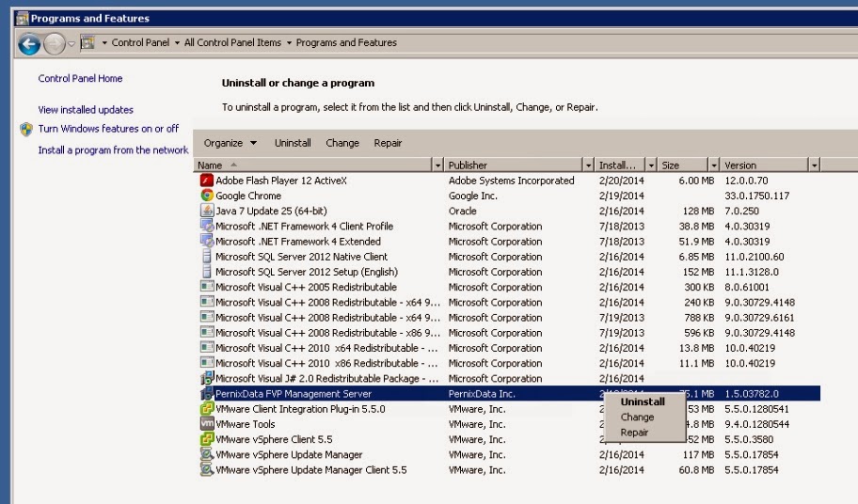Select Visual C++ 2008 Redistributable x86 row
The image size is (858, 504).
click(509, 333)
